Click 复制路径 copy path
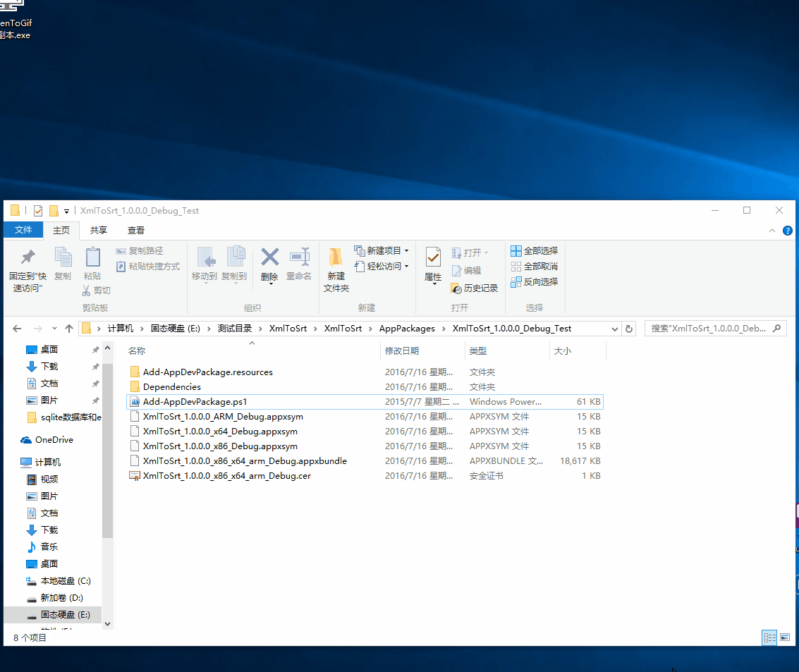Image resolution: width=799 pixels, height=672 pixels. point(140,250)
